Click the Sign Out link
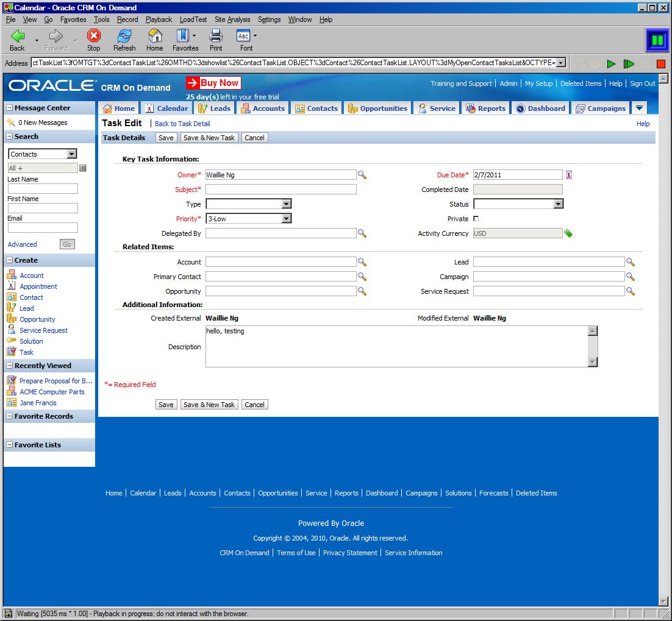This screenshot has width=672, height=621. click(x=643, y=83)
